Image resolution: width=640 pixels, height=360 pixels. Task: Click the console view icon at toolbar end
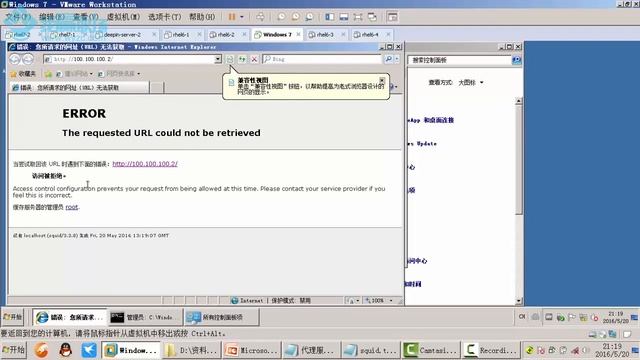(x=392, y=17)
